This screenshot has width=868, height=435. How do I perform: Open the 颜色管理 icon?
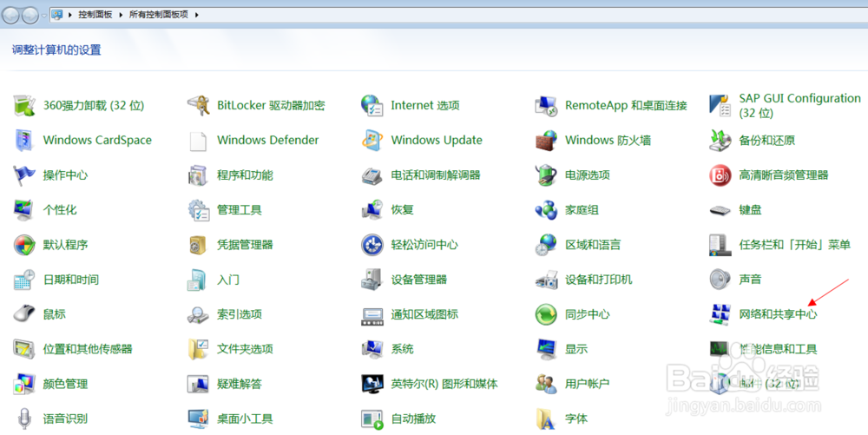click(23, 384)
